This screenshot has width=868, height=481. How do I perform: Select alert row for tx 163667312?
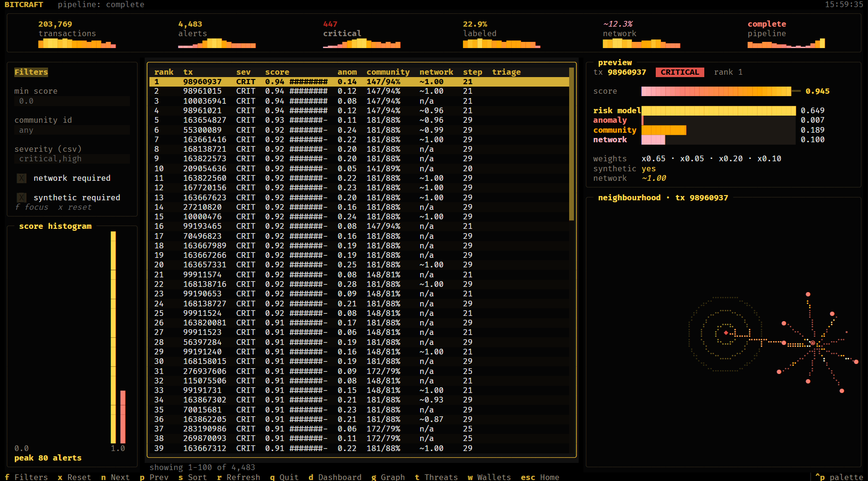click(359, 448)
